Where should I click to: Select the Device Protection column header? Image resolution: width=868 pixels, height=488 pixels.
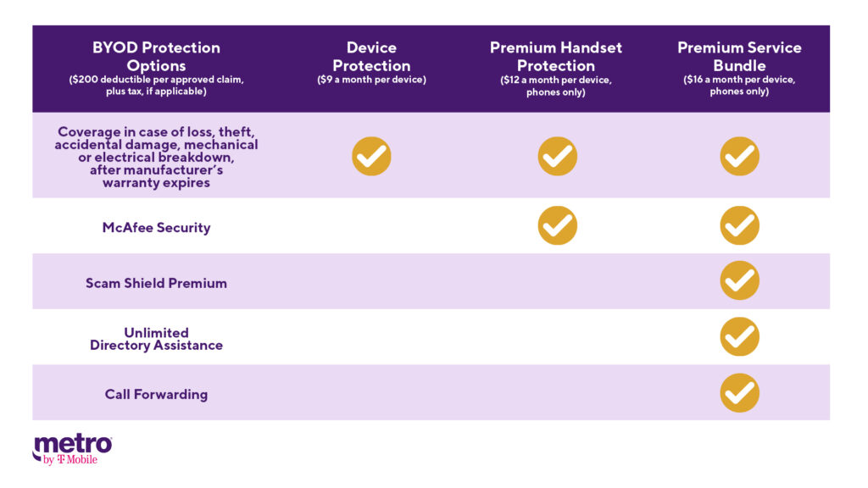(371, 57)
